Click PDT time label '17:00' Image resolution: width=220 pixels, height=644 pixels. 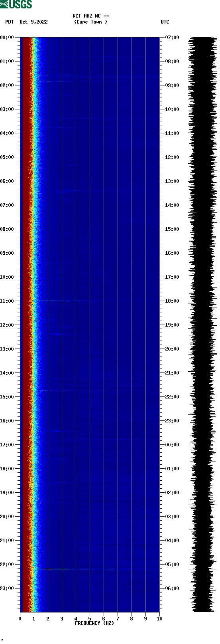7,445
